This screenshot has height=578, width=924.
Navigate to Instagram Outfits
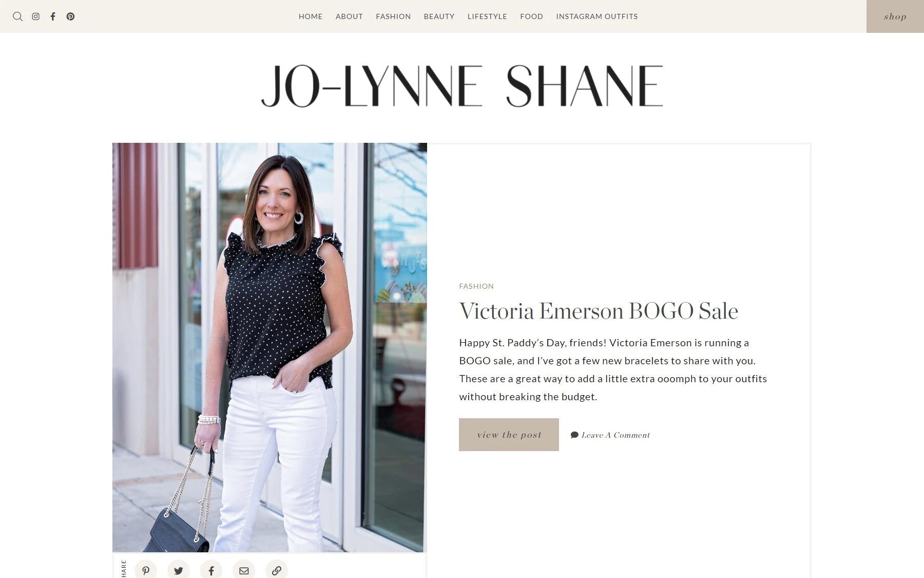pyautogui.click(x=597, y=16)
